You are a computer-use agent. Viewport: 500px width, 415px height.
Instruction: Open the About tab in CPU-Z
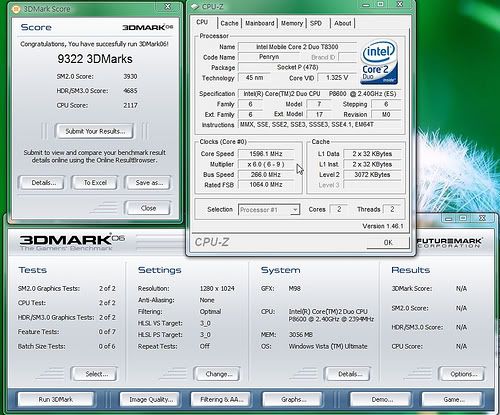pos(343,23)
